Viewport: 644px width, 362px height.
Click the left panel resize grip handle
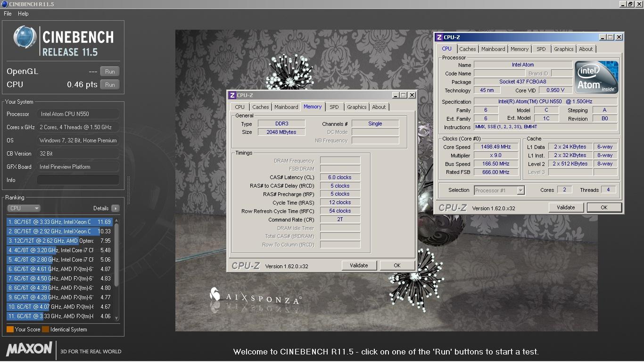point(128,189)
